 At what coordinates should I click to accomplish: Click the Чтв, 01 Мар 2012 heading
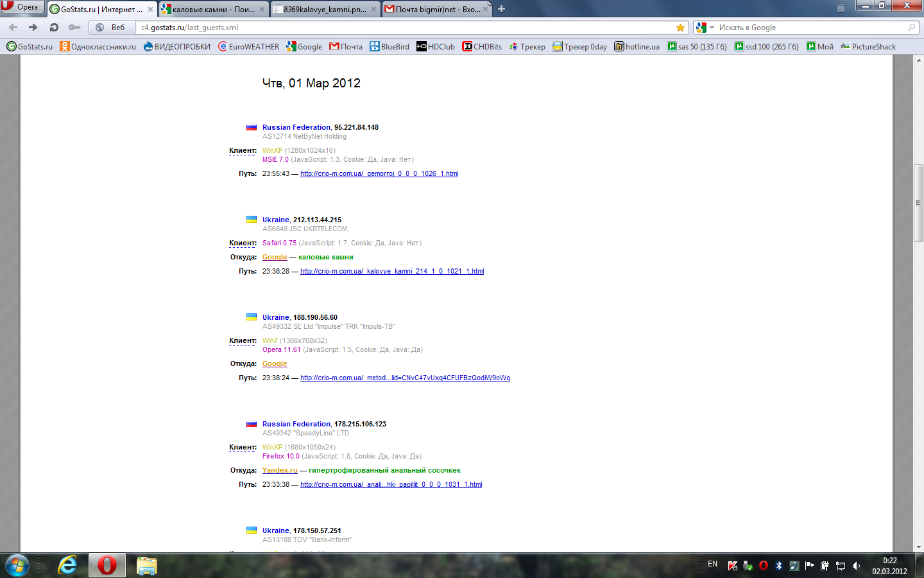311,83
